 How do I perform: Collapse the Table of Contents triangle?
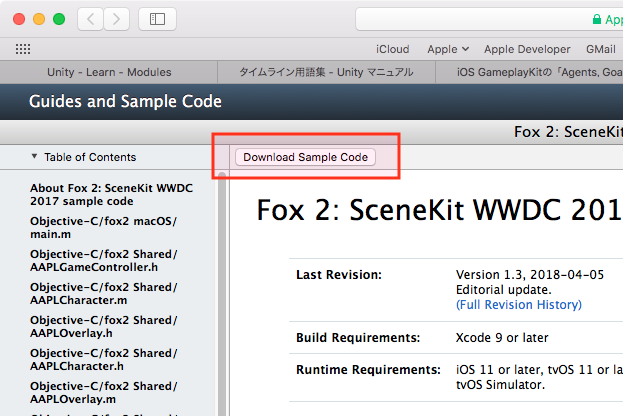[34, 157]
